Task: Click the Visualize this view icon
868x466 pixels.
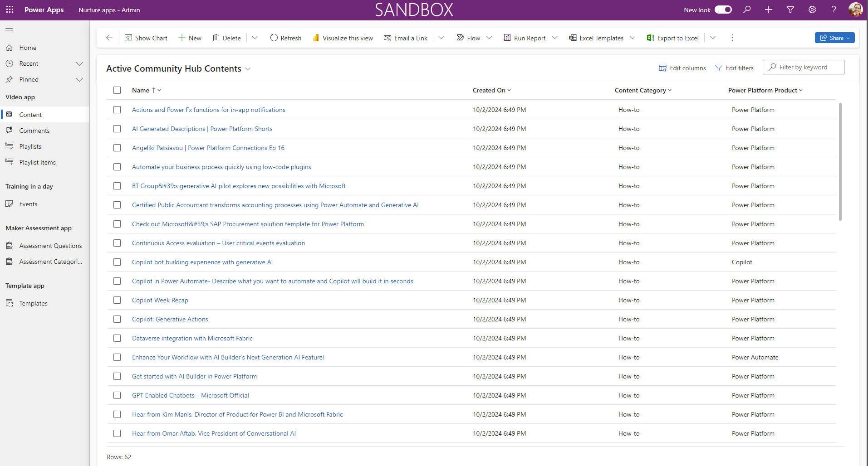Action: 316,38
